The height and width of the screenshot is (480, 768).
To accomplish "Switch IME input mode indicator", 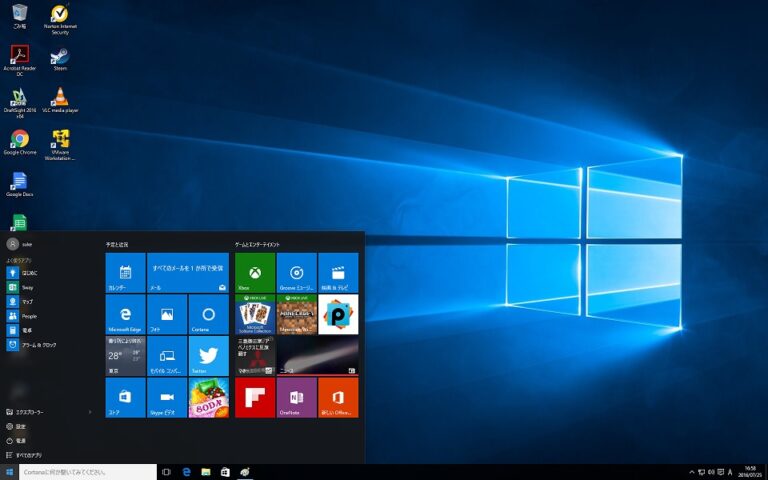I will [730, 472].
